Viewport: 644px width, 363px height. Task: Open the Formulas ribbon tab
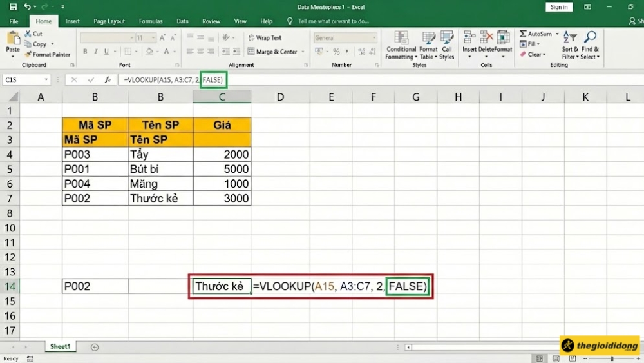[x=151, y=21]
